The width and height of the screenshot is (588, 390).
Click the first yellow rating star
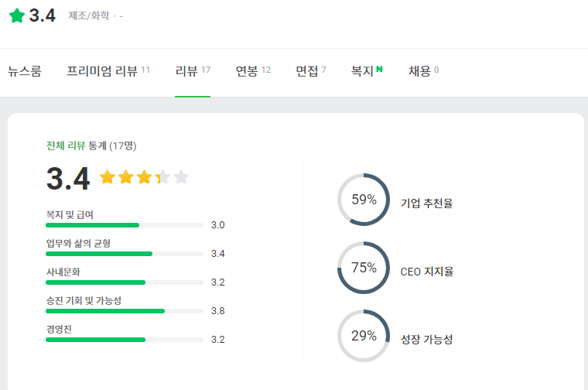click(108, 177)
